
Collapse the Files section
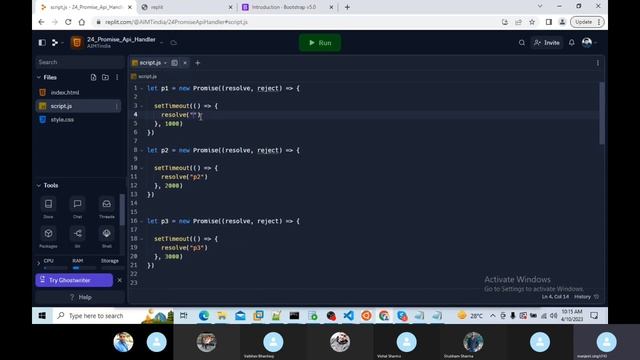[x=39, y=77]
